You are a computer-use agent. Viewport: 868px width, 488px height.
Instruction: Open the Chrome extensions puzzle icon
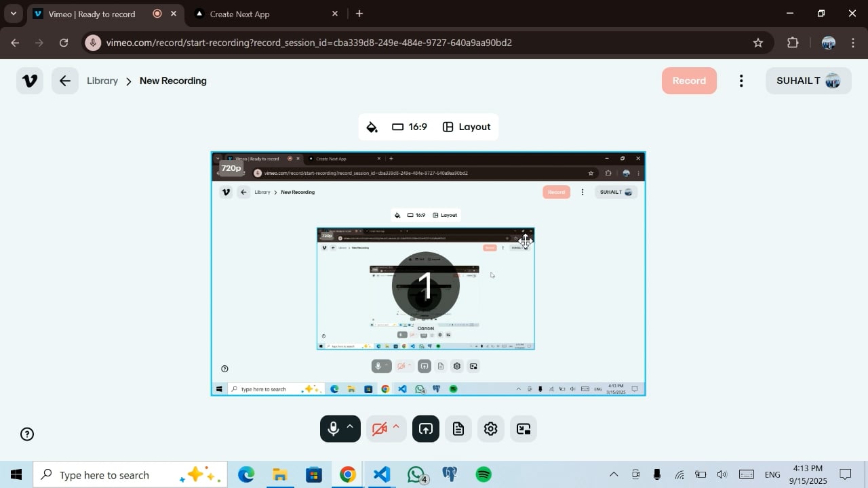coord(793,43)
